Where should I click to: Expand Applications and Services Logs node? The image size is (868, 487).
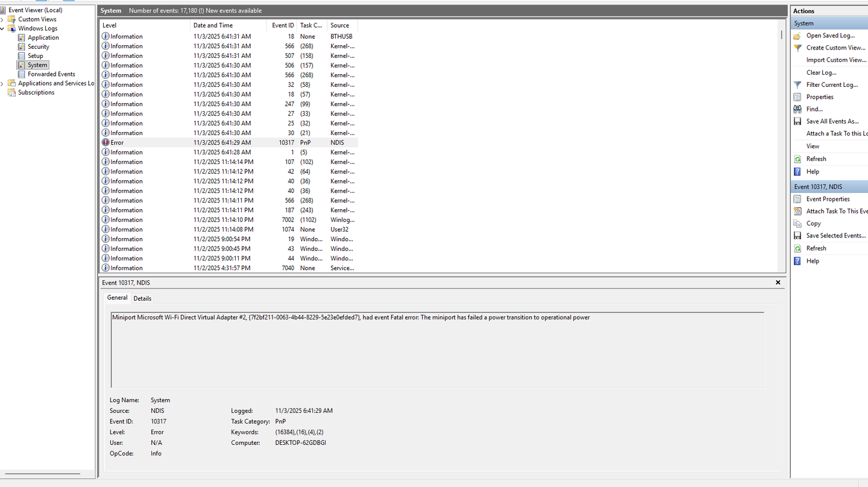(2, 84)
